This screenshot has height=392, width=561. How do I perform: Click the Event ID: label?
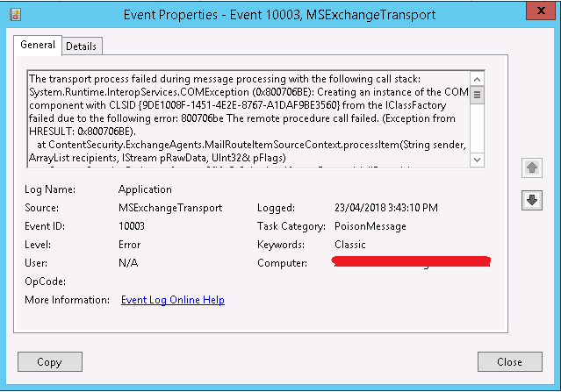click(x=45, y=226)
